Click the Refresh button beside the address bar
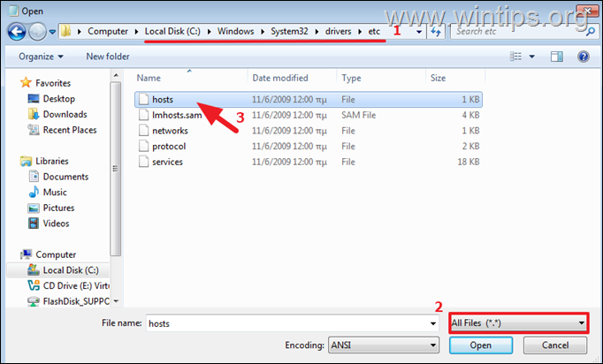603x364 pixels. click(x=436, y=32)
